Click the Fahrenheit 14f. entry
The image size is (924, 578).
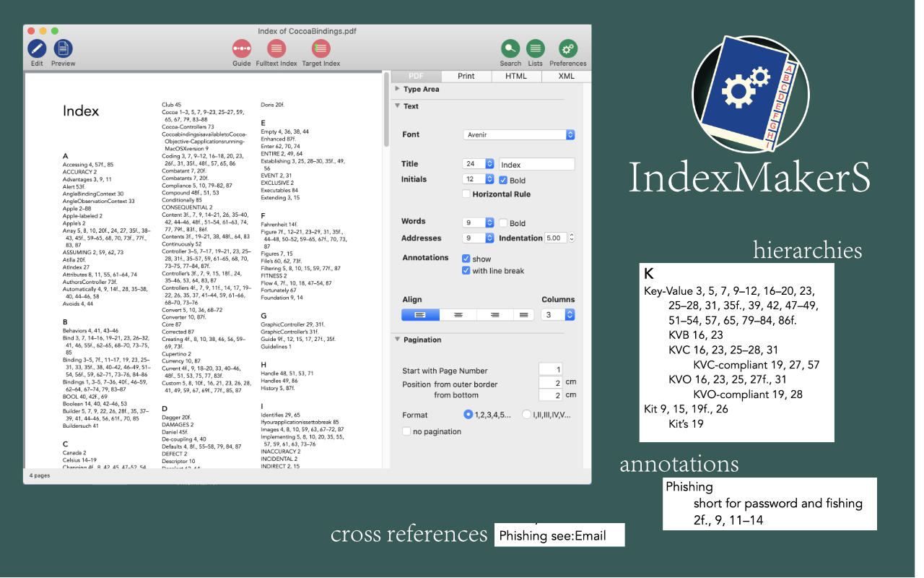coord(279,225)
